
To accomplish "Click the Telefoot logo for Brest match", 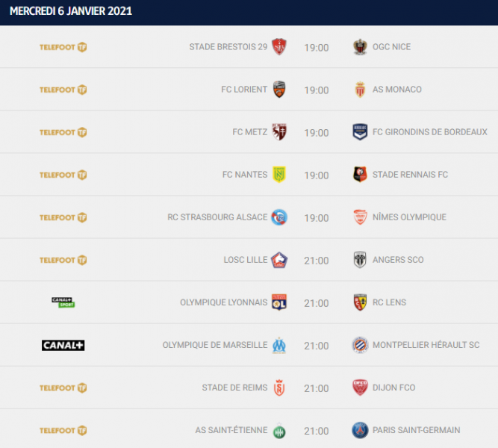I will click(63, 47).
